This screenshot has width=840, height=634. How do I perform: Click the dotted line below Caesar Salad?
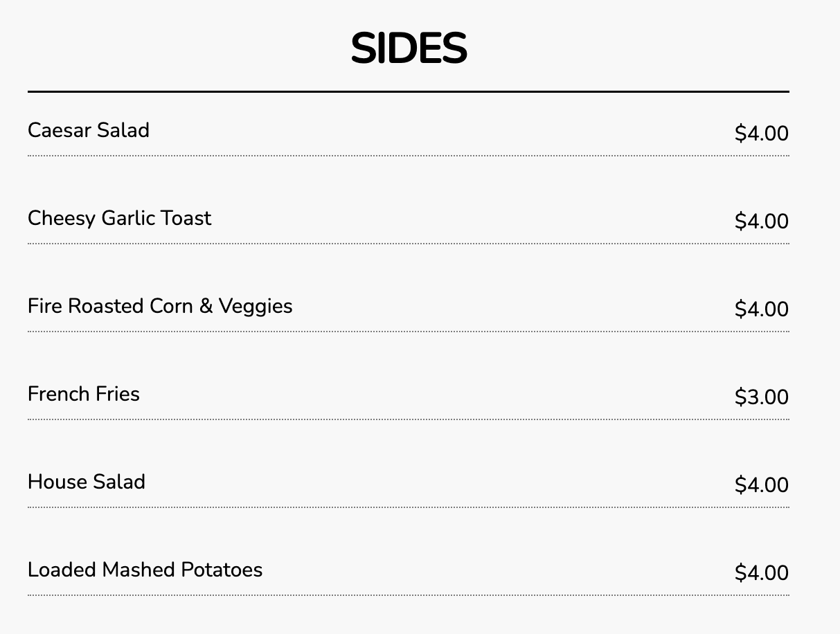409,156
